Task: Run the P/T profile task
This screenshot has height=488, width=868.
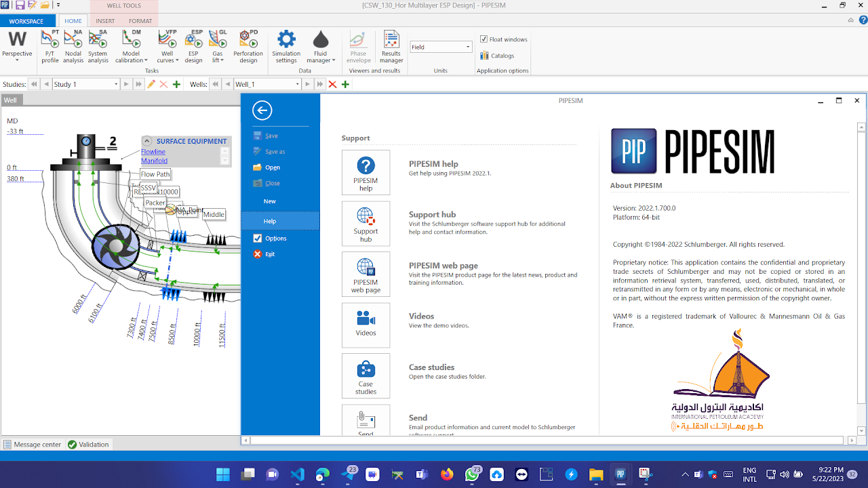Action: pyautogui.click(x=50, y=47)
